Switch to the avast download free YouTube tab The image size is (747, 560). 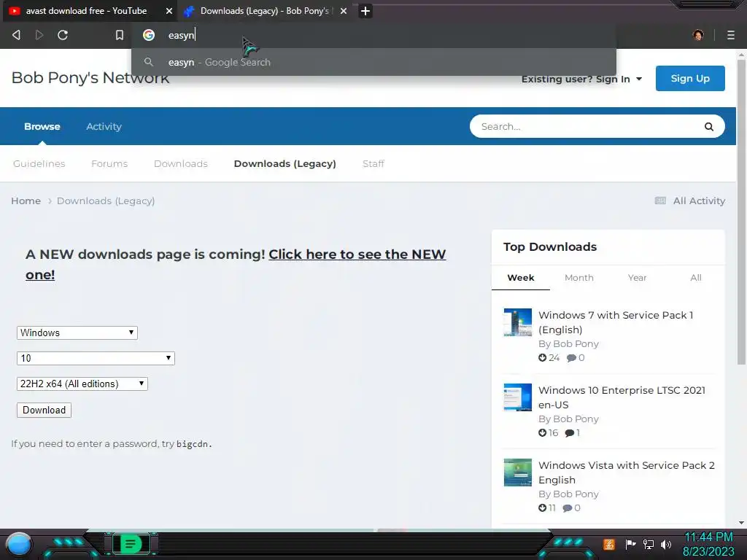(87, 11)
